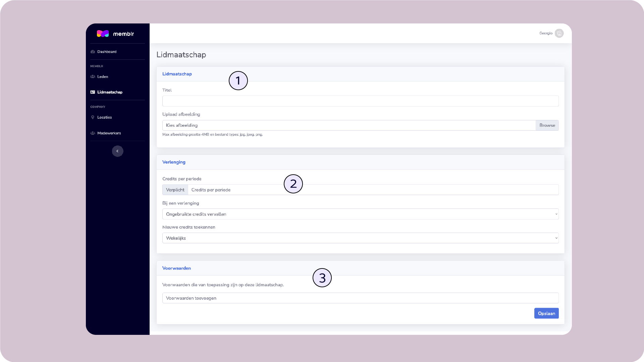
Task: Open the Georgio user menu
Action: pyautogui.click(x=546, y=33)
